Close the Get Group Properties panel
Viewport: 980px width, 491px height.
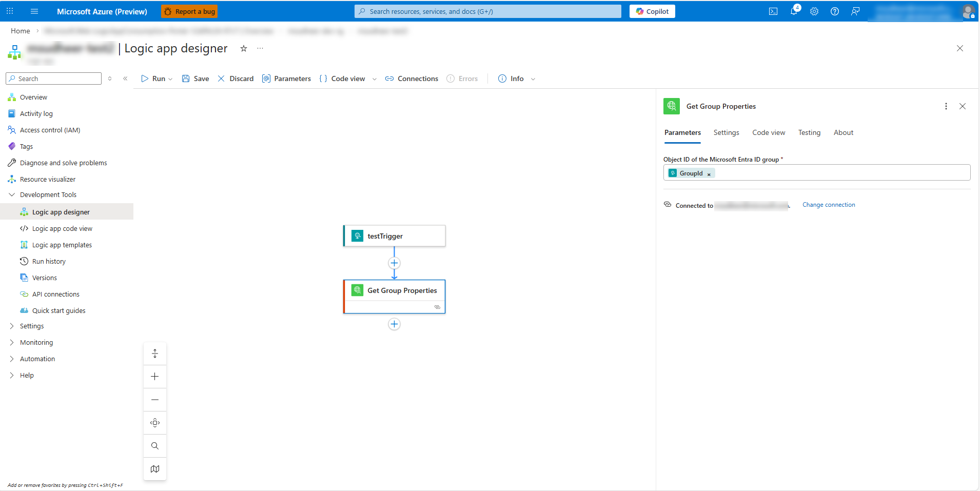[963, 106]
